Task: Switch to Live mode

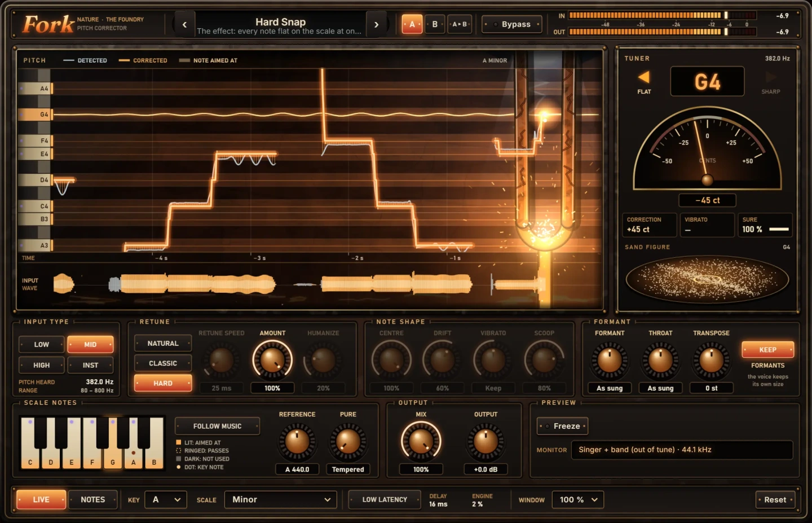Action: [41, 499]
